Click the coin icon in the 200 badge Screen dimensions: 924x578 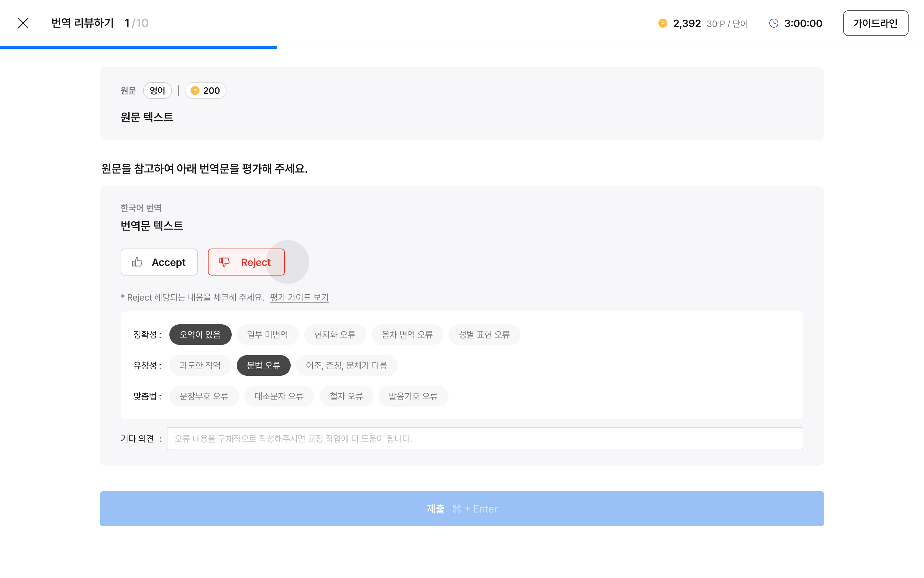(195, 91)
